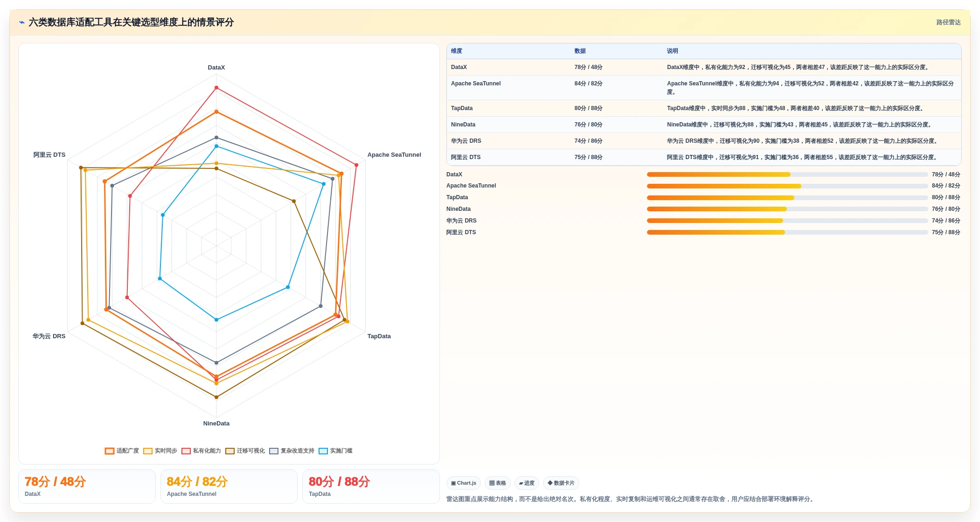Image resolution: width=980 pixels, height=522 pixels.
Task: Click the 78分 / 48分 table cell
Action: point(588,67)
